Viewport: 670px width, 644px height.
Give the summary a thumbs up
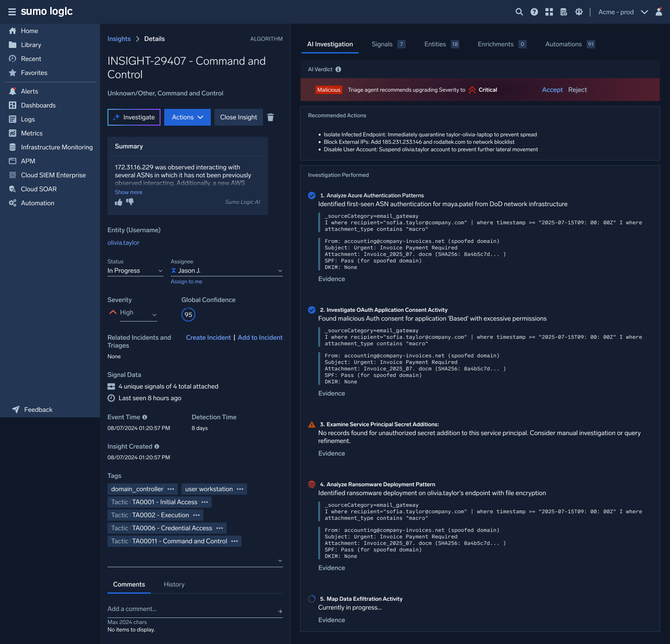pos(119,202)
